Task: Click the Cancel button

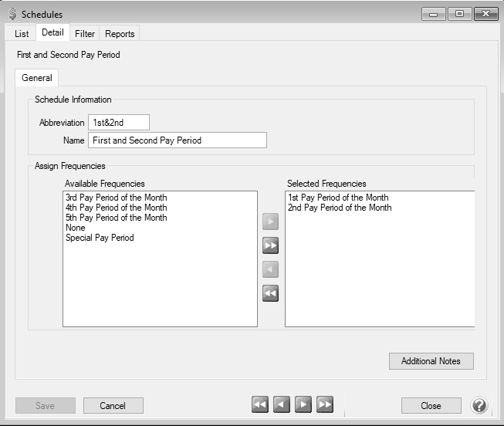Action: pyautogui.click(x=113, y=406)
